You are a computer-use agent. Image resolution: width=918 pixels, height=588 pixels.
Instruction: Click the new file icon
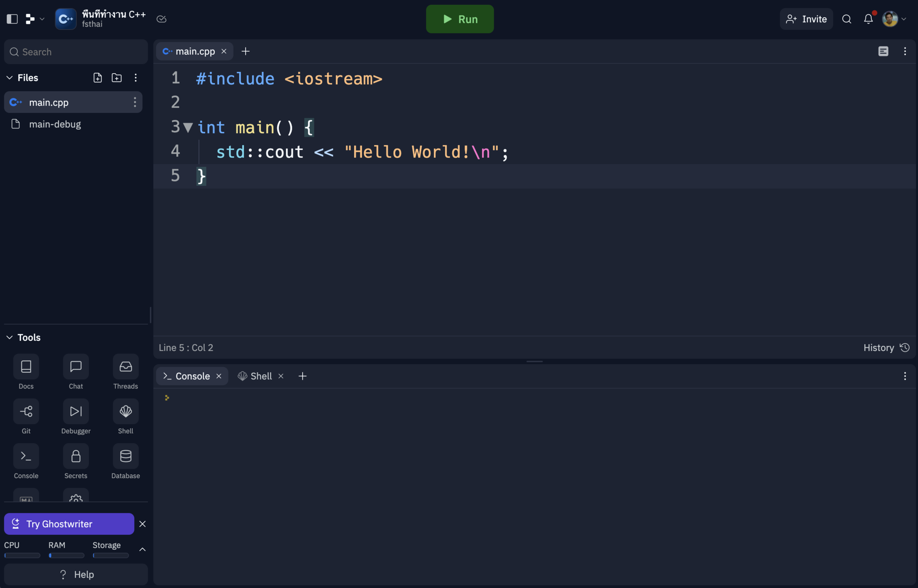[98, 78]
